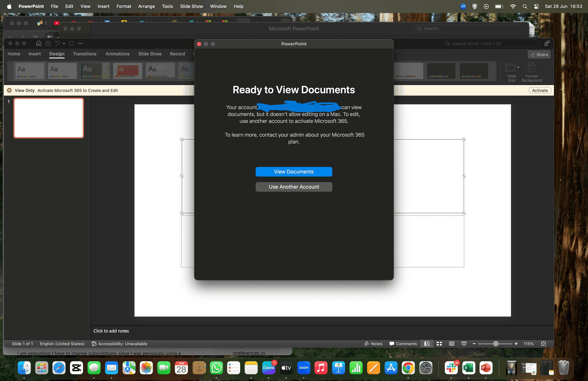The width and height of the screenshot is (588, 381).
Task: Open the Animations ribbon tab
Action: [118, 54]
